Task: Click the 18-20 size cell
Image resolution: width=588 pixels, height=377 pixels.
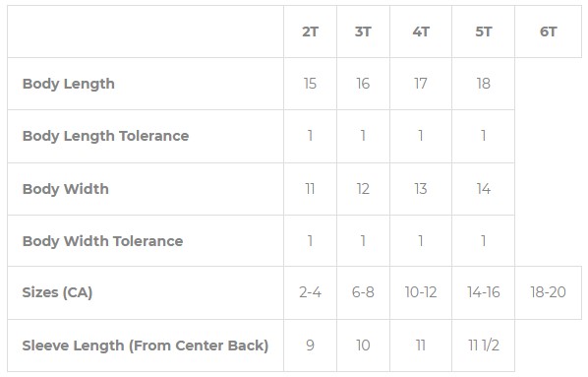Action: coord(548,292)
